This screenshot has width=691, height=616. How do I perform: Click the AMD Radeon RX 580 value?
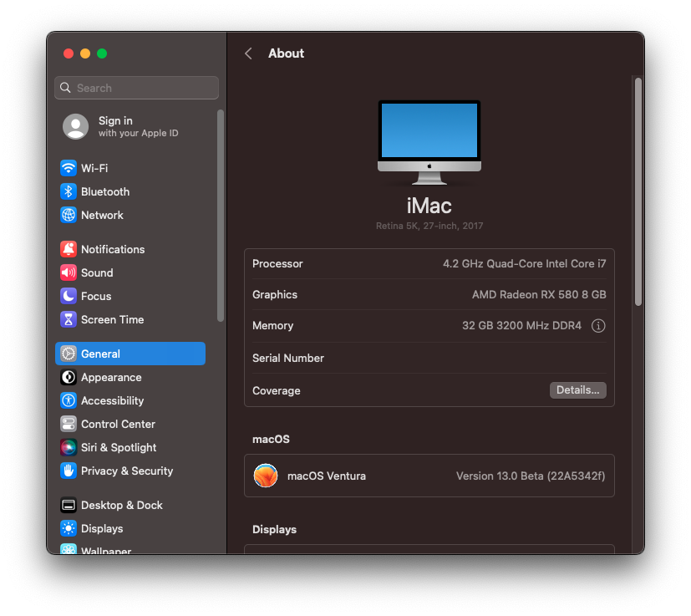click(x=539, y=294)
